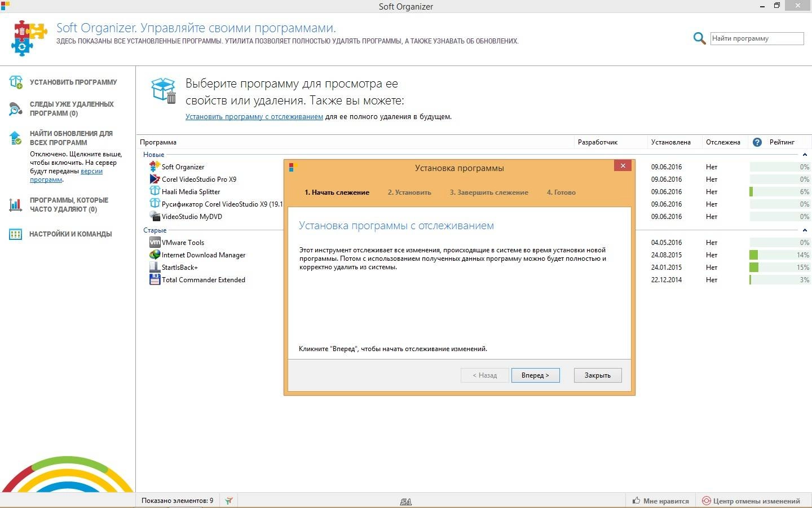Click the SA logo in status bar

(406, 502)
